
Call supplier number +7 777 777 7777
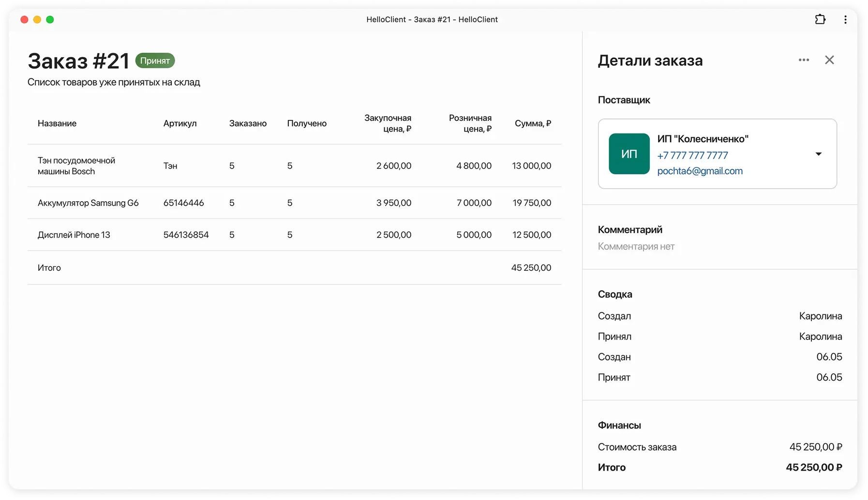(x=692, y=155)
